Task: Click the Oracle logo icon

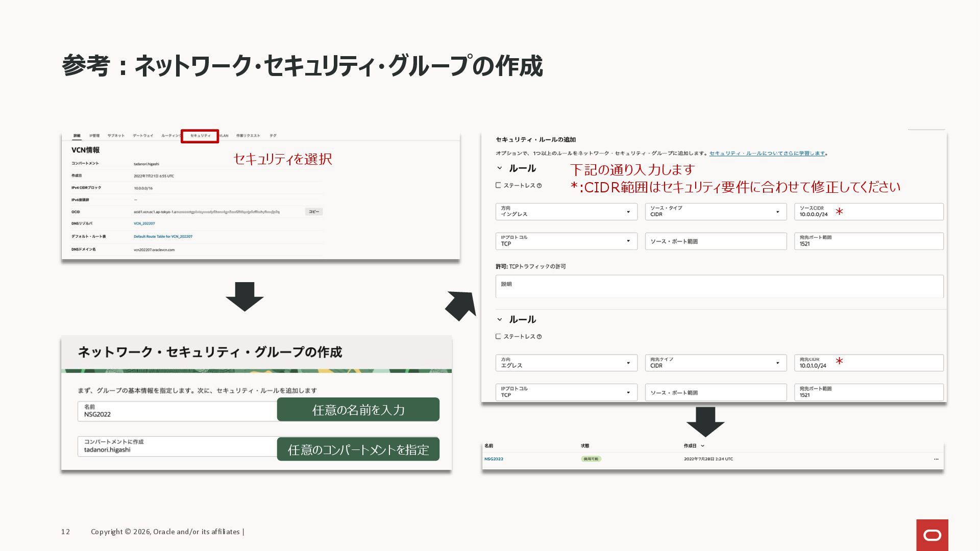Action: click(932, 535)
